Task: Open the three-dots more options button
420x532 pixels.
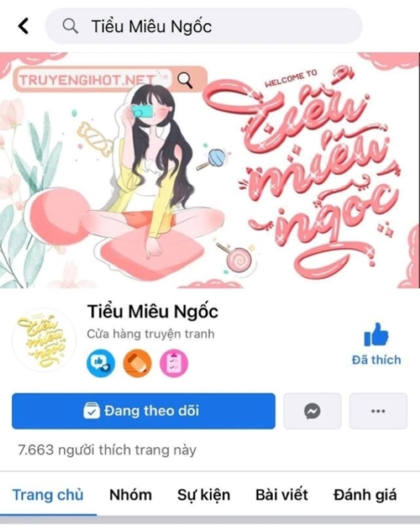Action: tap(378, 411)
